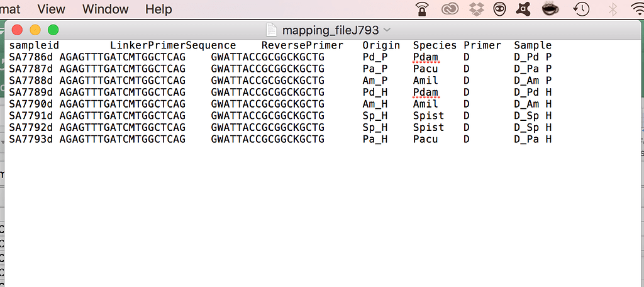Open the Time Machine menu bar icon

(x=581, y=9)
